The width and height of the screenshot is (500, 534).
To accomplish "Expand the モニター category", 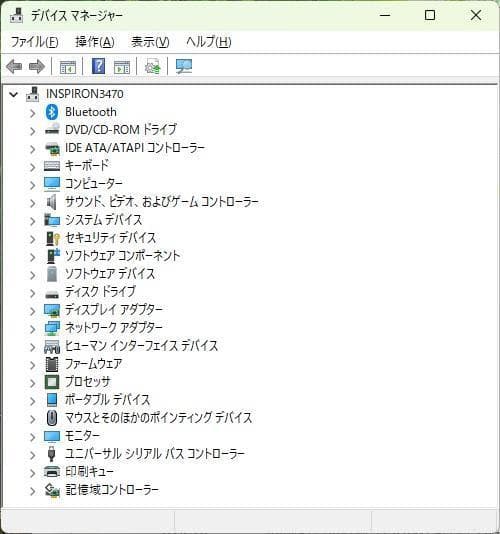I will [33, 437].
